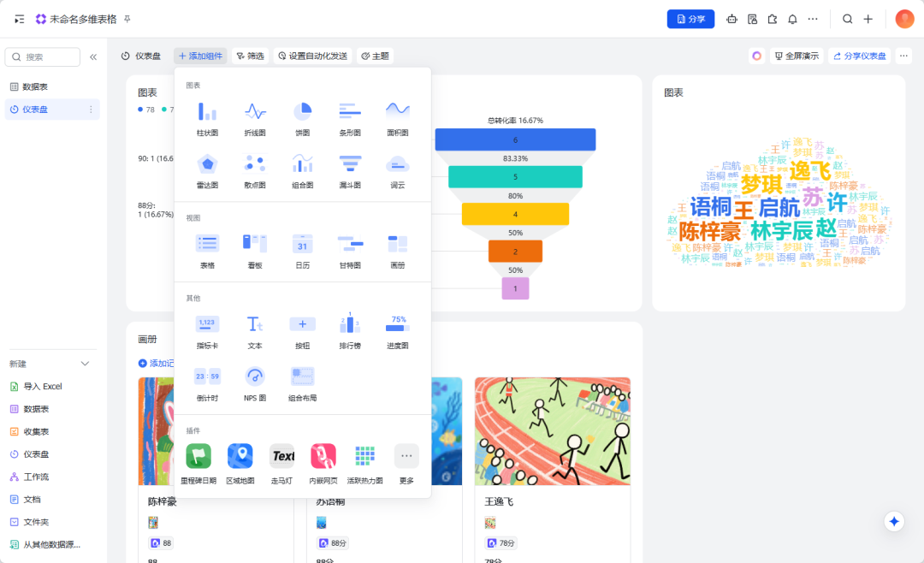Screen dimensions: 924x563
Task: Switch to the 数据表 tab in sidebar
Action: [x=35, y=86]
